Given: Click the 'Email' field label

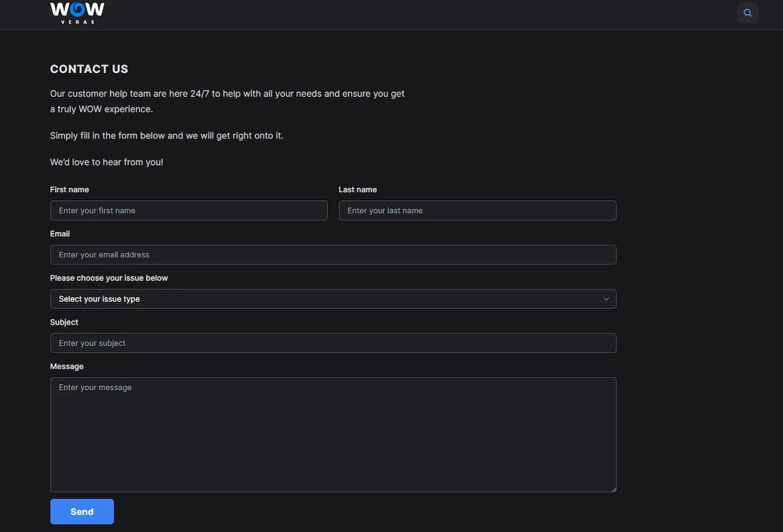Looking at the screenshot, I should (60, 234).
